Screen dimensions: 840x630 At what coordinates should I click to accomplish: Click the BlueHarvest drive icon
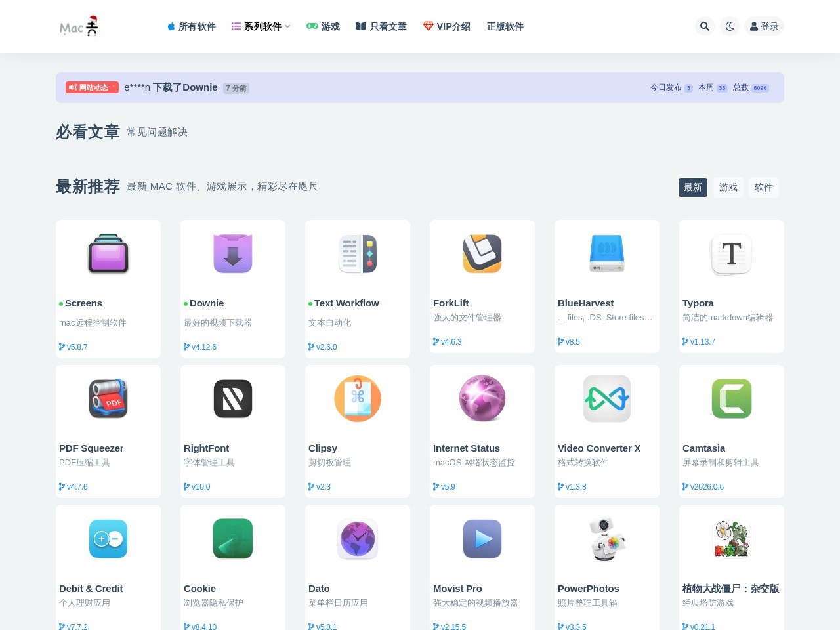(x=607, y=253)
